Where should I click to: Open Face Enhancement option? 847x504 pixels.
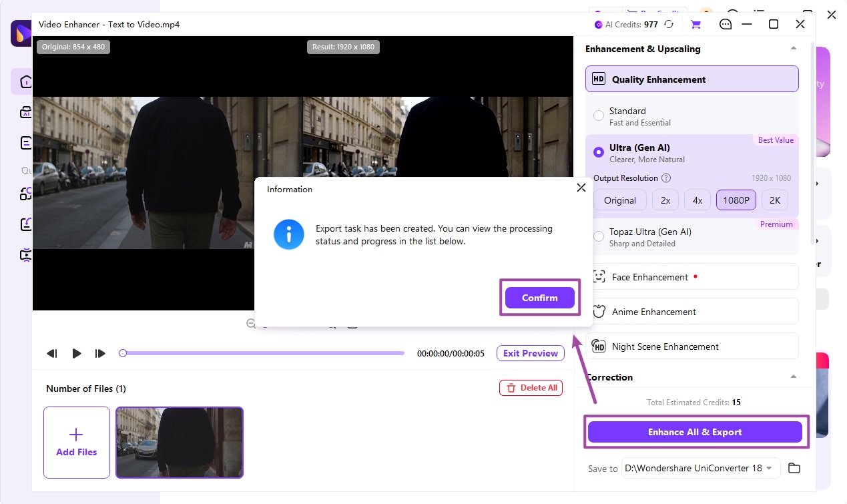692,276
